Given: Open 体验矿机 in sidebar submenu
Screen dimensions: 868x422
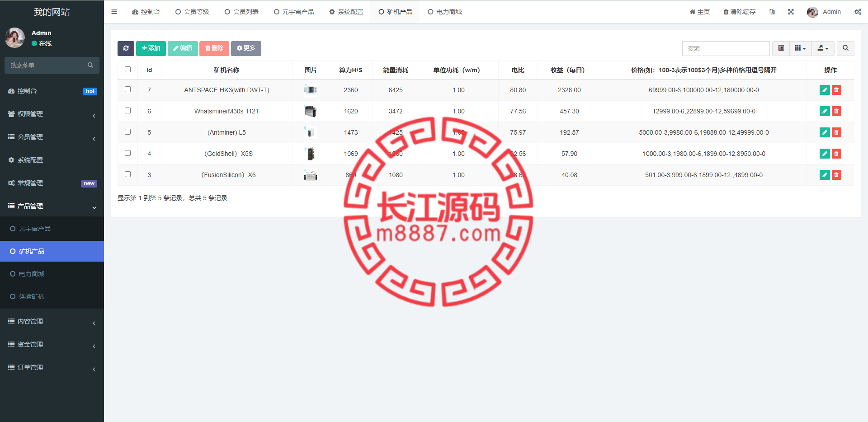Looking at the screenshot, I should (52, 296).
